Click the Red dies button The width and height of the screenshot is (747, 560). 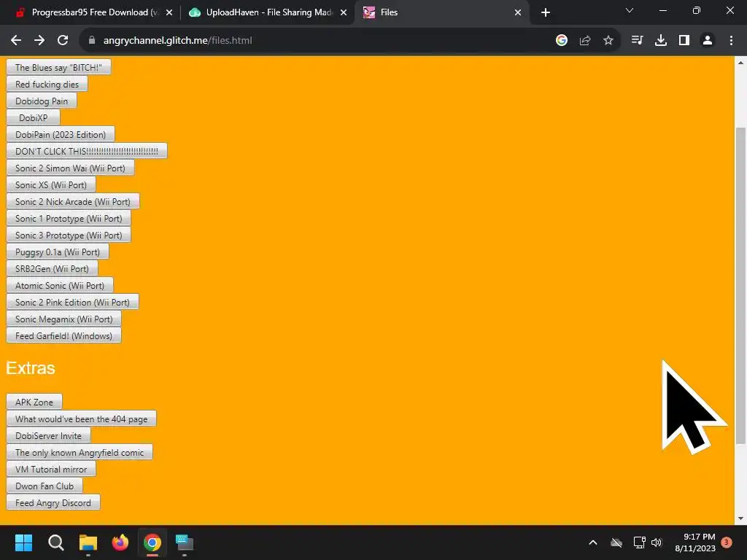pos(47,84)
